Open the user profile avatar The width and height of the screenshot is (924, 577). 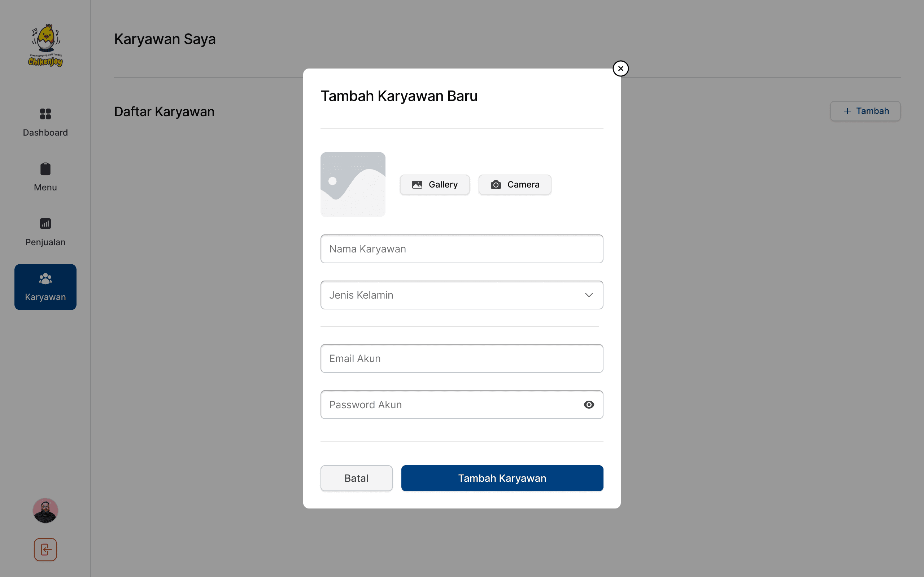point(45,510)
